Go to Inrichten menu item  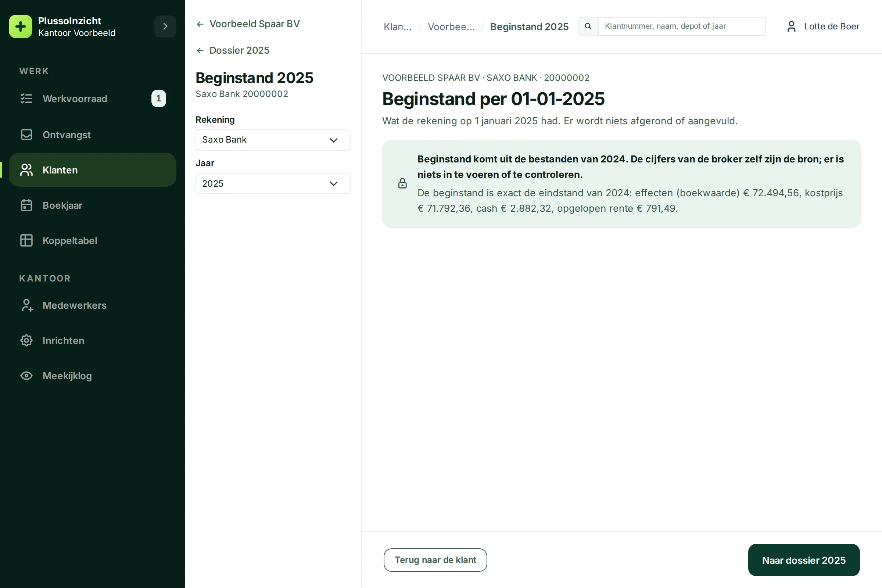click(93, 341)
